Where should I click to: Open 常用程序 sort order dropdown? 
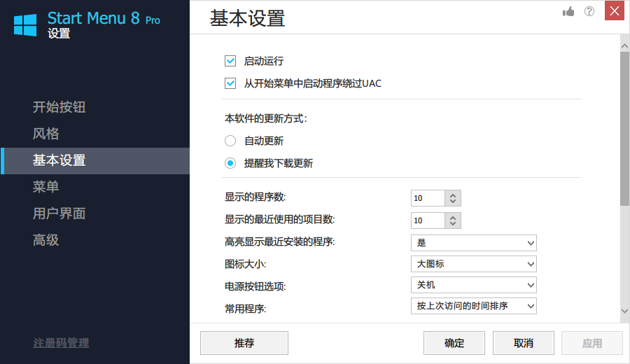tap(474, 306)
